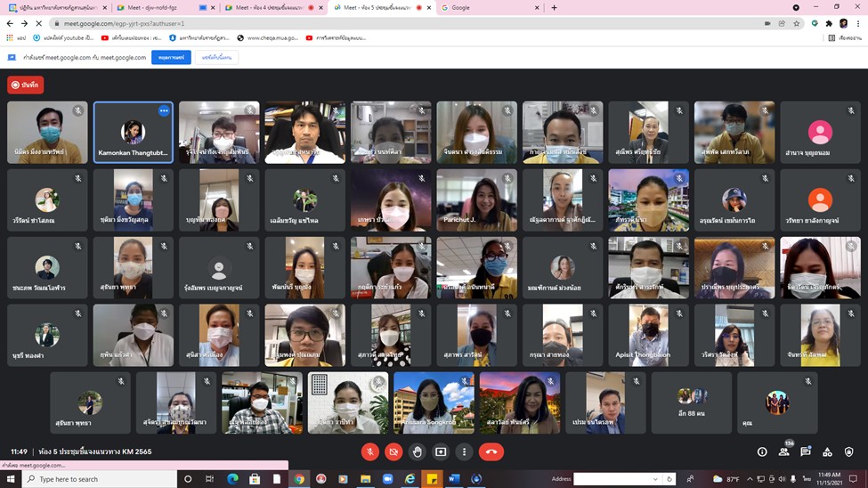The image size is (868, 488).
Task: Click the blue stop sharing button
Action: [171, 57]
